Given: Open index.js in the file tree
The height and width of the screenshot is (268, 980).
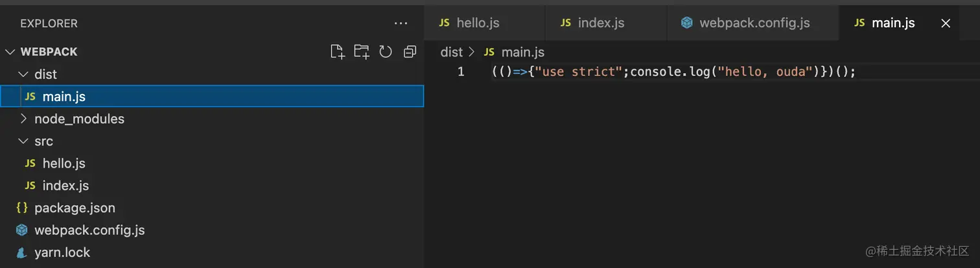Looking at the screenshot, I should point(65,186).
